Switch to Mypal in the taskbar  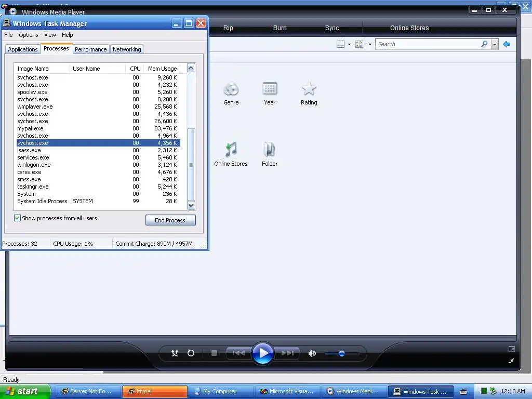click(x=154, y=391)
